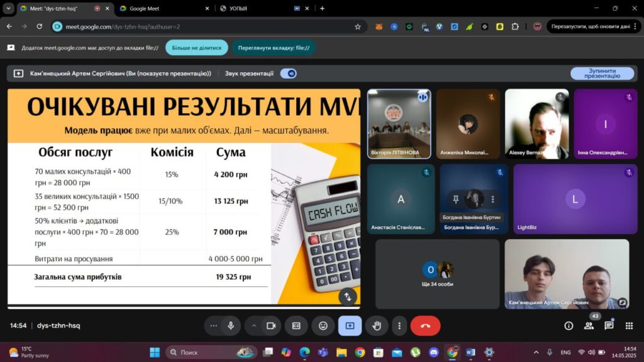The image size is (644, 362).
Task: Turn on captions in Meet toolbar
Action: pyautogui.click(x=296, y=325)
